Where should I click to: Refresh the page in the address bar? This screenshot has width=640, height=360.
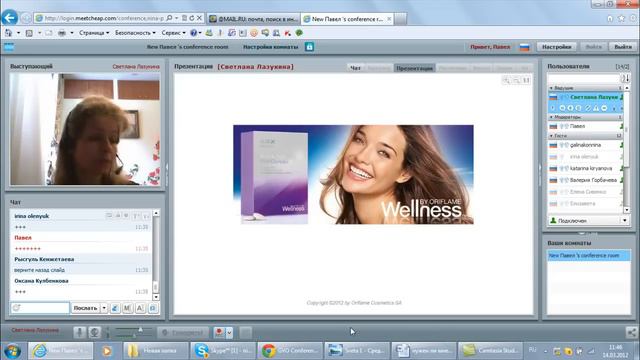coord(192,18)
